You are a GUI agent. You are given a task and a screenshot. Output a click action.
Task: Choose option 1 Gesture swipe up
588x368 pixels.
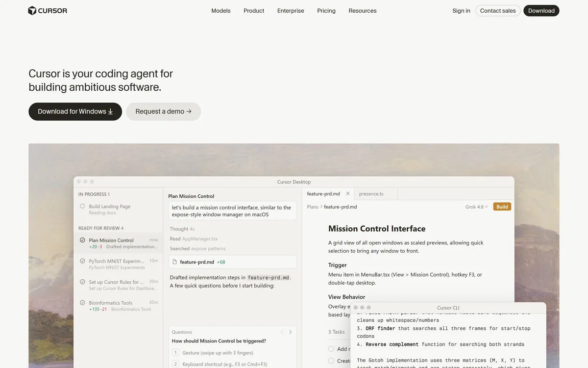[232, 353]
